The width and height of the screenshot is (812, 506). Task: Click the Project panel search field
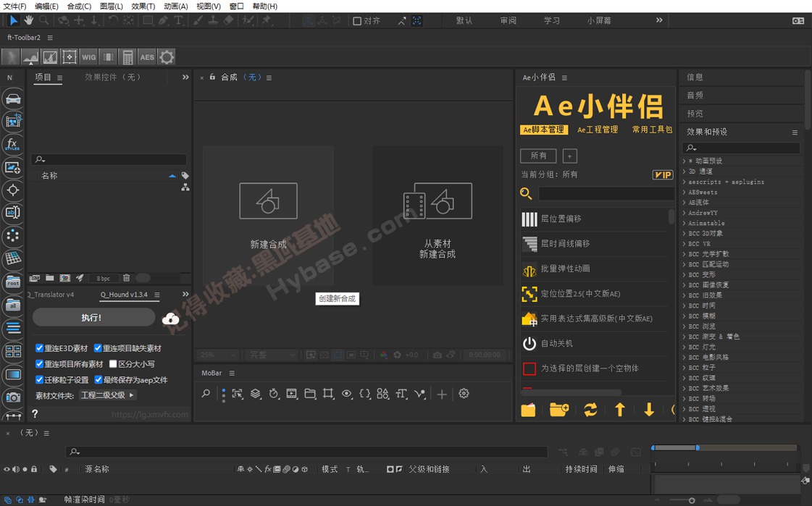(x=109, y=159)
